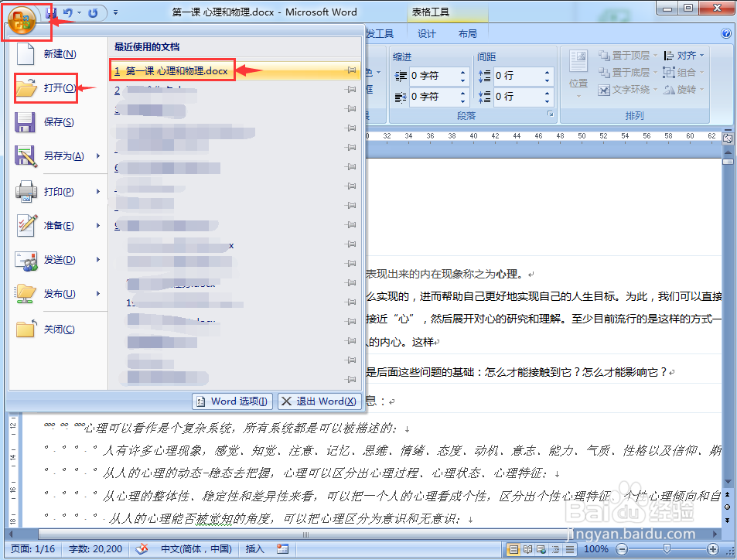The image size is (737, 560).
Task: Switch to Full Screen Reading view icon
Action: [528, 549]
